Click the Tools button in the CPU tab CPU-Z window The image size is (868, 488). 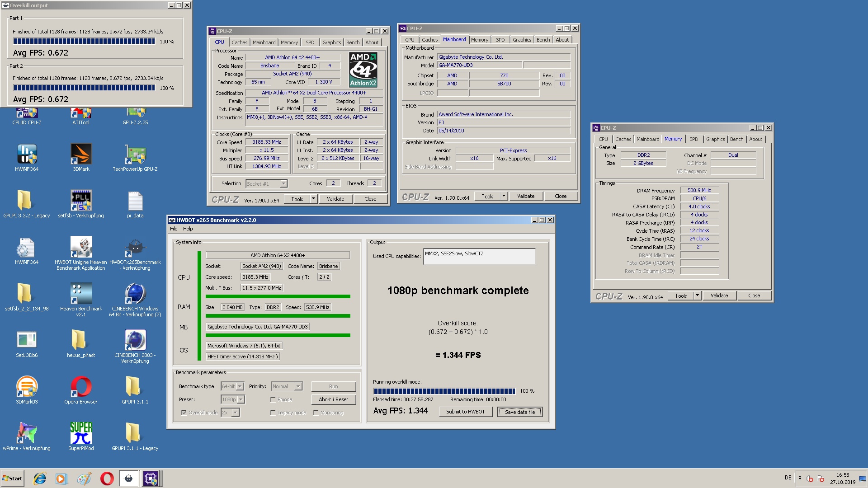[x=297, y=199]
